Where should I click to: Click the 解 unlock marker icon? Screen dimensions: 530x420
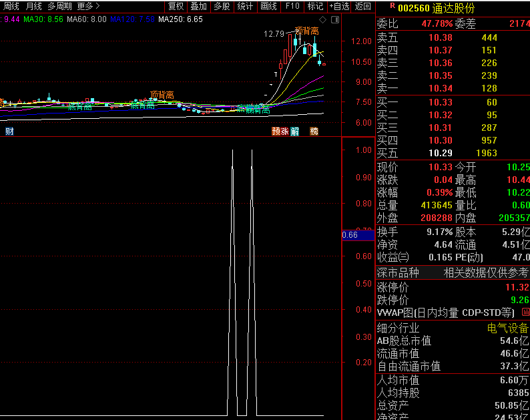tap(295, 131)
